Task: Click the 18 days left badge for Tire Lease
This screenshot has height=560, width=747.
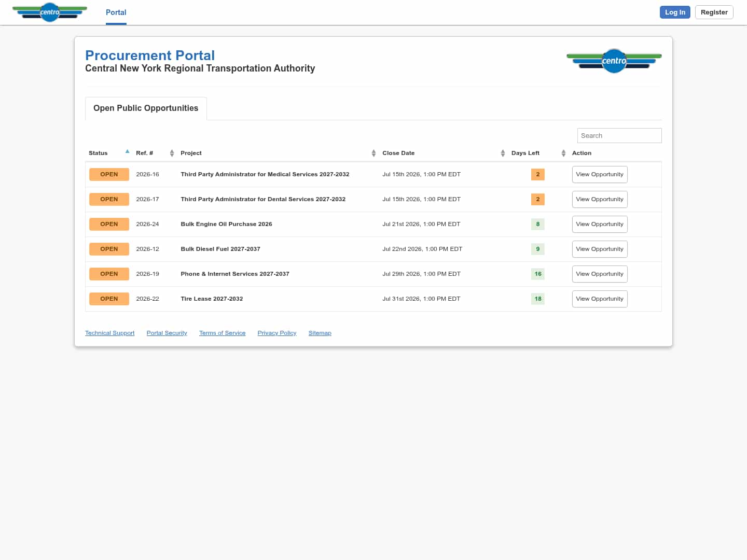Action: (x=538, y=299)
